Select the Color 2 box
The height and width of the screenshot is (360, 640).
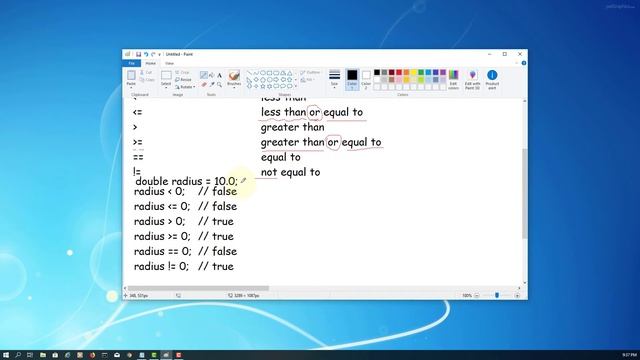[x=366, y=79]
